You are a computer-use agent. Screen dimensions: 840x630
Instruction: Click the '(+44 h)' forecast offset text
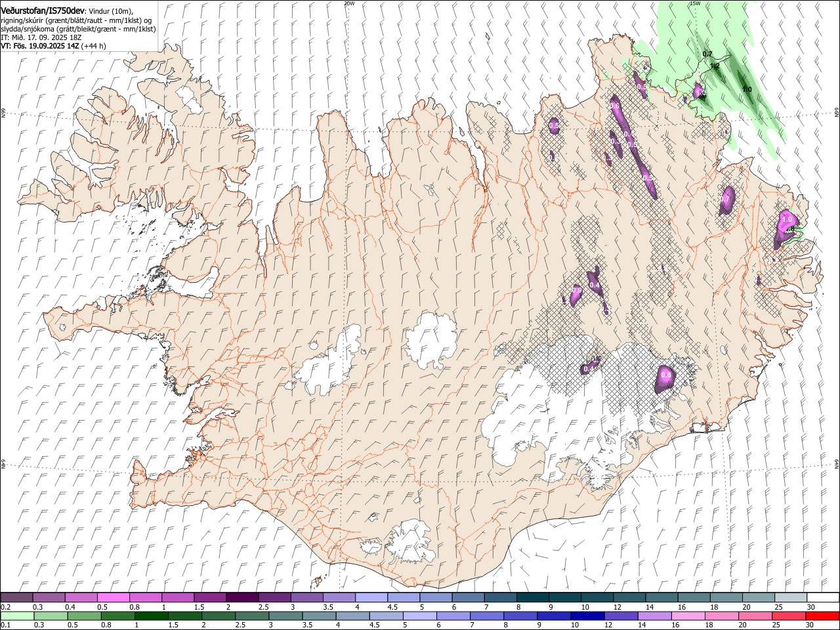click(94, 46)
